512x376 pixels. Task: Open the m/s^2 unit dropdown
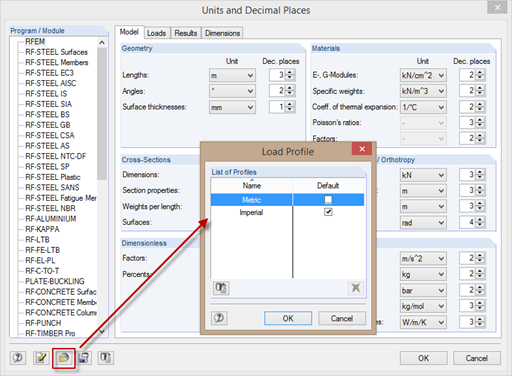click(423, 258)
